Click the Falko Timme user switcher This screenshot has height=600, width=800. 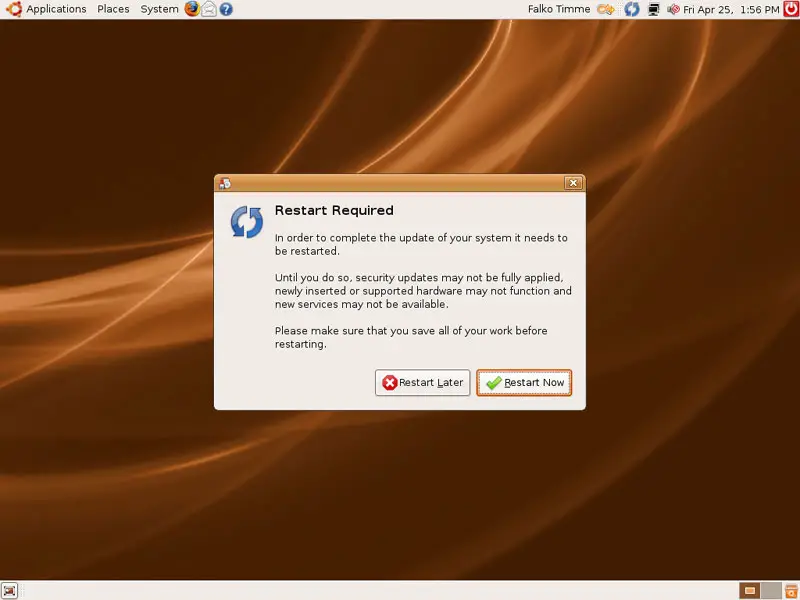point(559,9)
